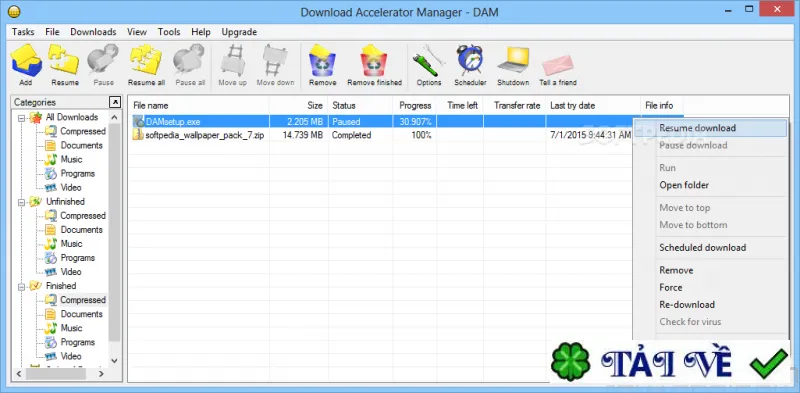This screenshot has height=393, width=800.
Task: Click the 30.907% progress cell
Action: pos(415,121)
